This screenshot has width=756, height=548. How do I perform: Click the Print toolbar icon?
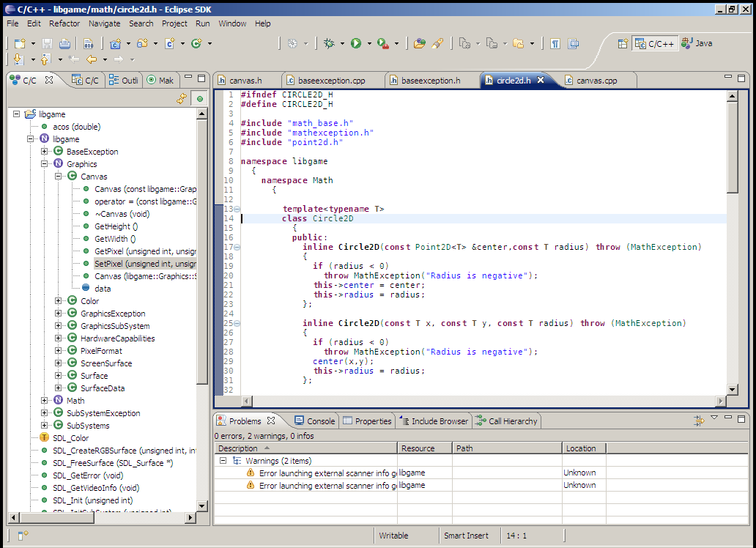[x=64, y=43]
